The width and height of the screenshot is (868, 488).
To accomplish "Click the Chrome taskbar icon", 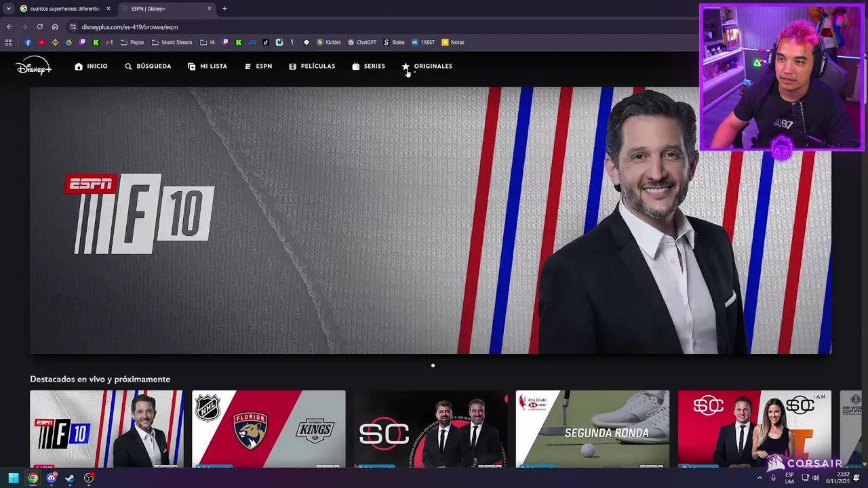I will [33, 478].
